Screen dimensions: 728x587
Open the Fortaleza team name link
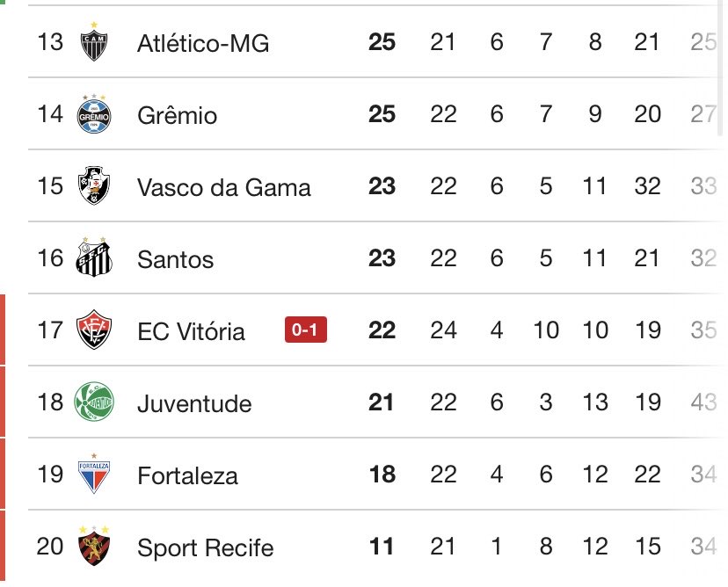[x=187, y=476]
